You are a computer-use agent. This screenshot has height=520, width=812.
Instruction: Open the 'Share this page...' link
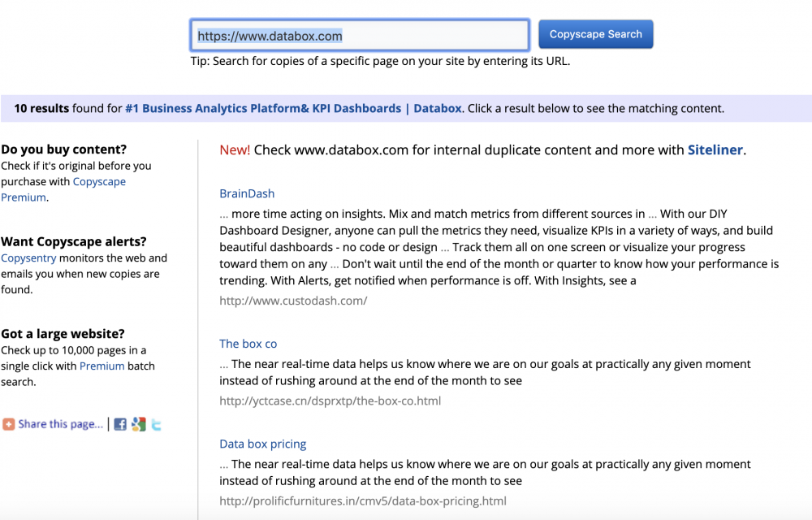point(60,424)
